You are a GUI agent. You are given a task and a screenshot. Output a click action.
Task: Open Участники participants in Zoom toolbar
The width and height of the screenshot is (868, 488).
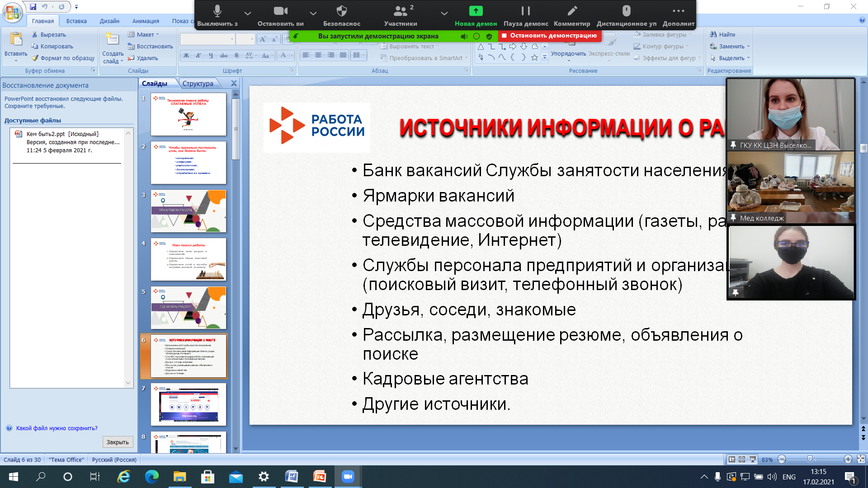pos(401,15)
